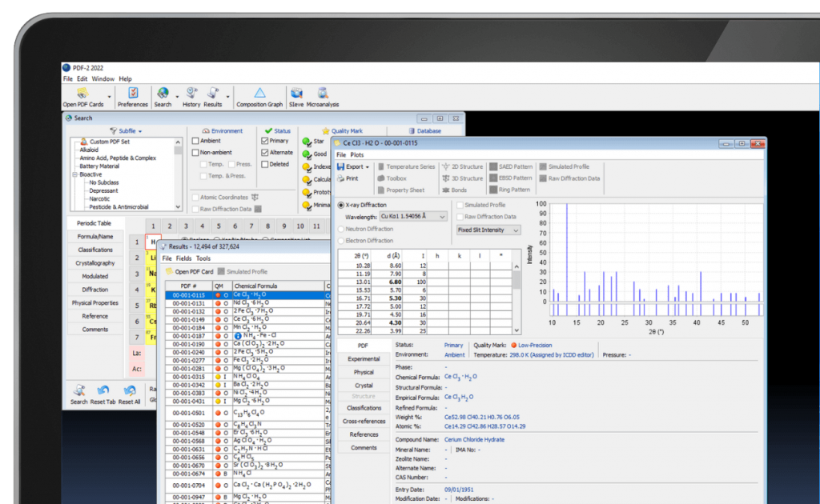Select the X-ray Diffraction radio button

coord(341,206)
